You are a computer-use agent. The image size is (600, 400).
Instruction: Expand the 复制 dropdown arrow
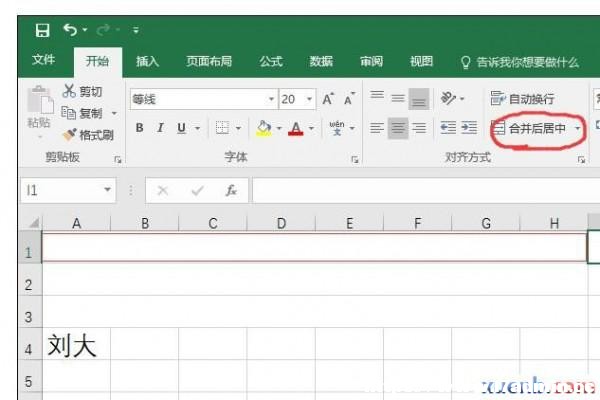(x=114, y=113)
